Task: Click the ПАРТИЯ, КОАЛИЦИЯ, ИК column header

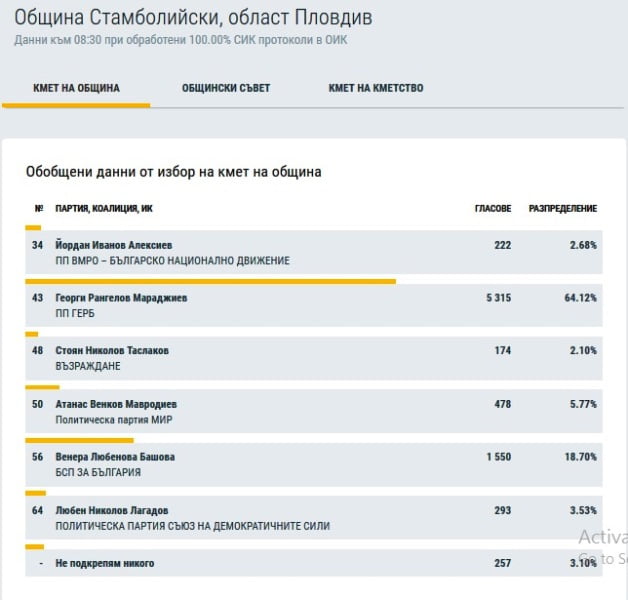Action: [104, 209]
